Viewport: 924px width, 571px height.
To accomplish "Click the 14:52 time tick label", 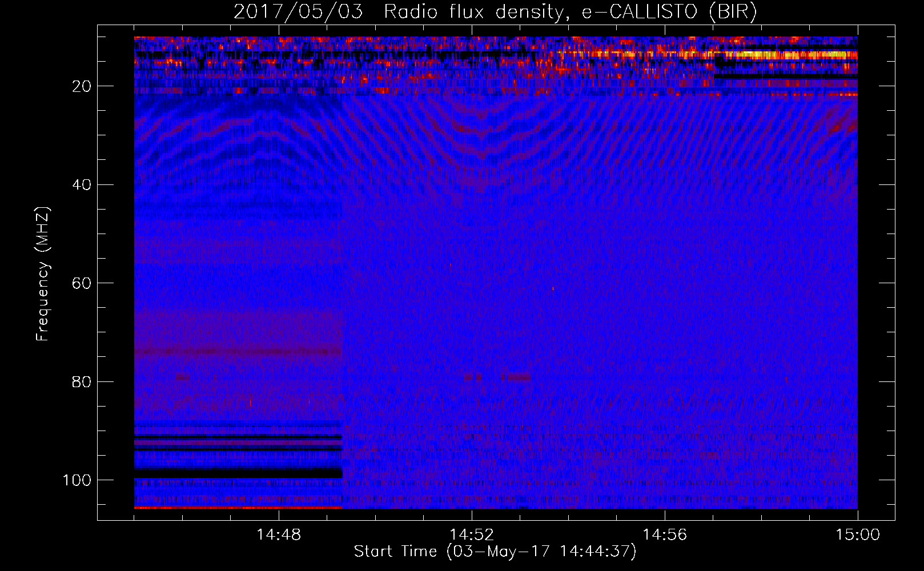I will (472, 535).
